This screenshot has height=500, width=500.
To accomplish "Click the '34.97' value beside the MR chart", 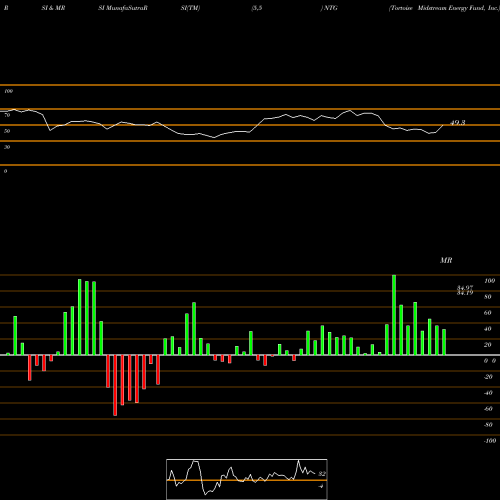I will pos(465,287).
